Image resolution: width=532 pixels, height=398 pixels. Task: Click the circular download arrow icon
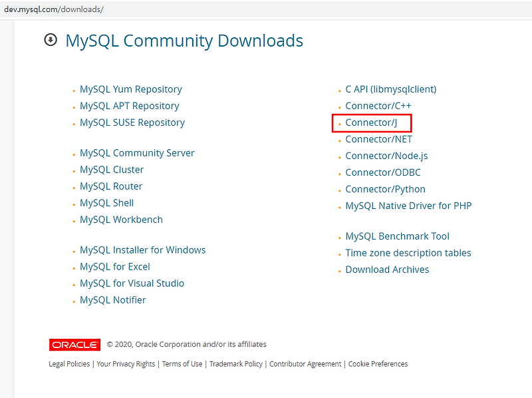pos(50,41)
